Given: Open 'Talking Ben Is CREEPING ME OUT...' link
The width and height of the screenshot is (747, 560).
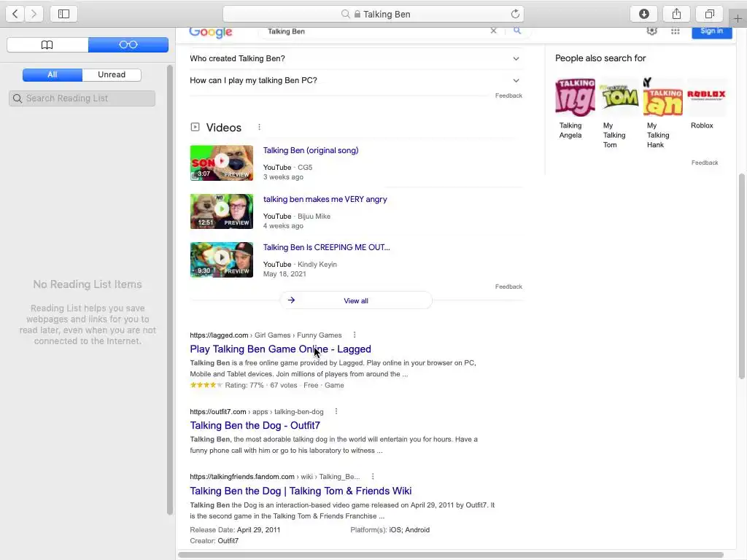Looking at the screenshot, I should pos(326,248).
